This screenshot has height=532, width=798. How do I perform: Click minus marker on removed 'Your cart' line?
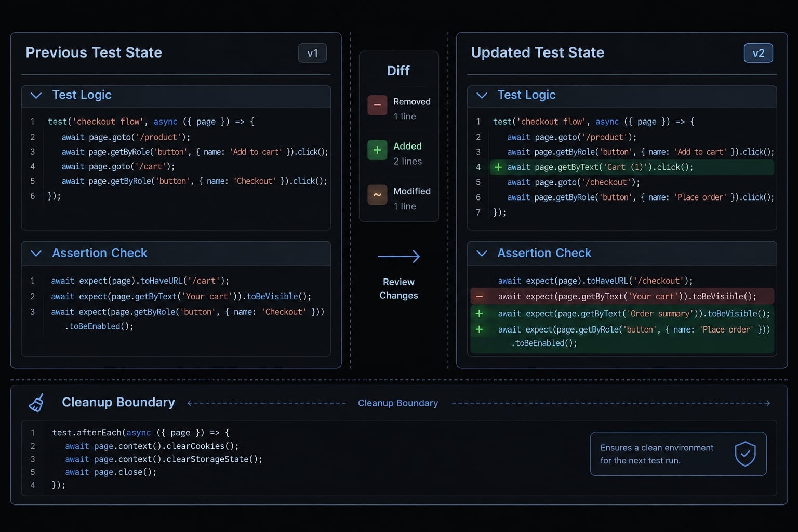pos(479,296)
